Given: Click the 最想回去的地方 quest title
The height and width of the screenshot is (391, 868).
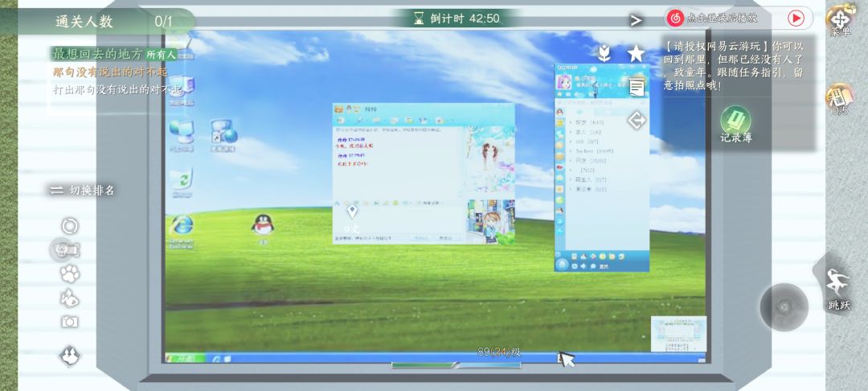Looking at the screenshot, I should point(98,54).
